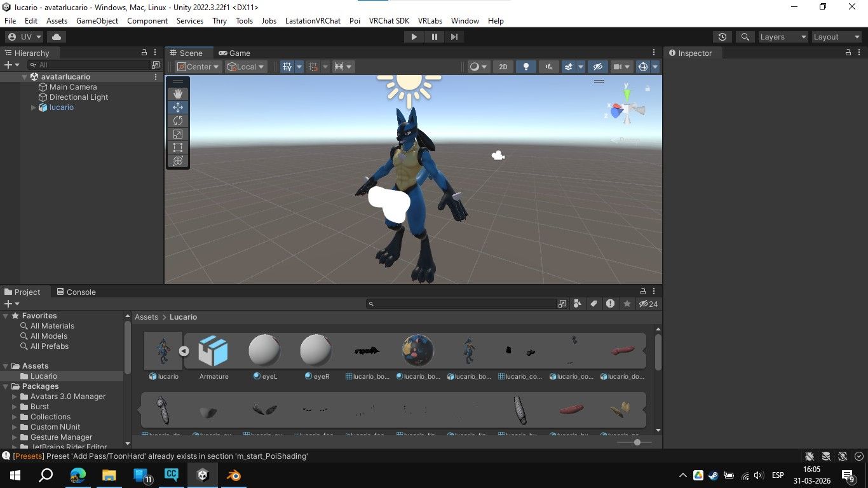868x488 pixels.
Task: Open the GameObject menu
Action: click(97, 20)
